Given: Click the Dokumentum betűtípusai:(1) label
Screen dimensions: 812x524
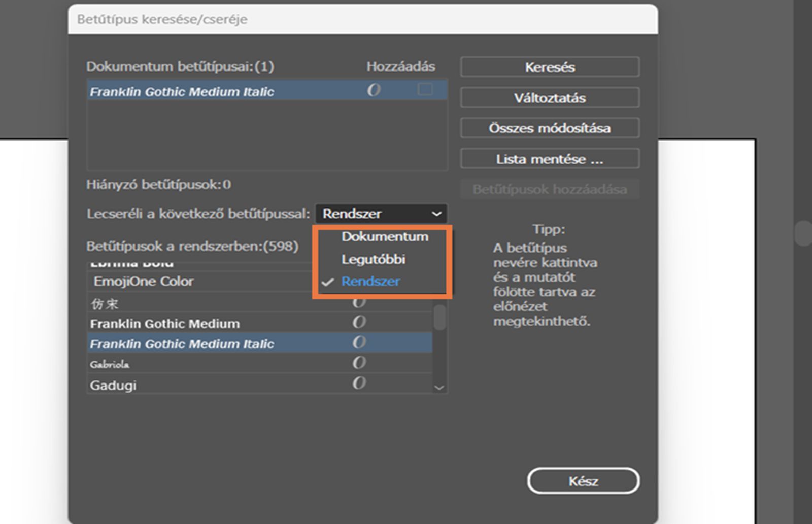Looking at the screenshot, I should 180,66.
